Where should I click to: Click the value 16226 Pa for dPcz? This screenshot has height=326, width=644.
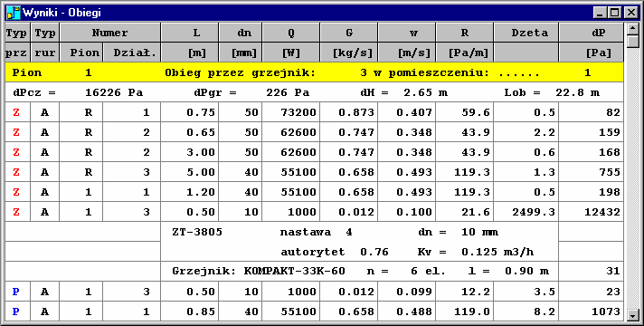click(x=114, y=93)
